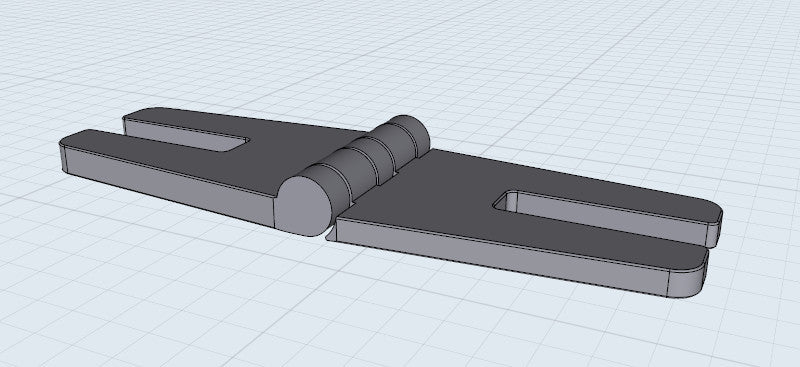Viewport: 800px width, 367px height.
Task: Select front side face of right leaf
Action: click(500, 255)
